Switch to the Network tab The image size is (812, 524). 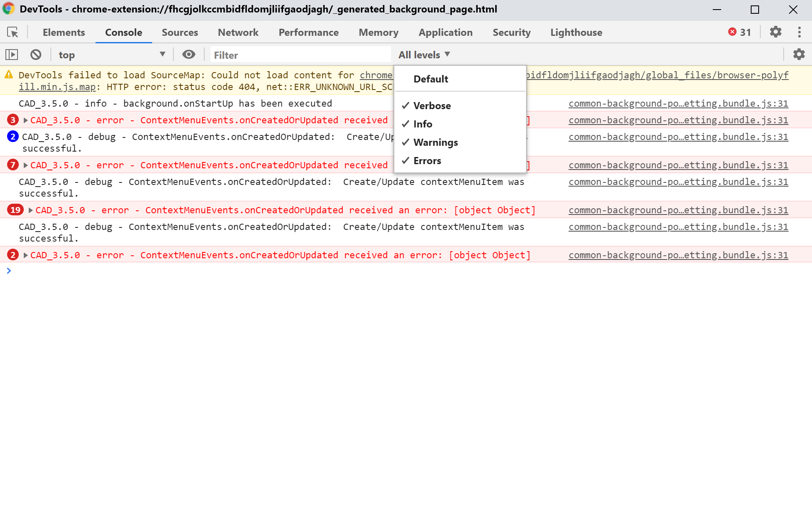pos(238,32)
